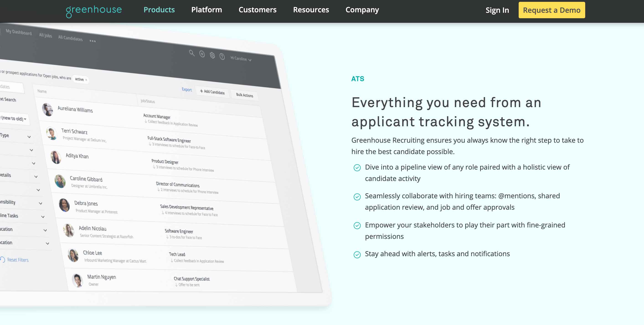Click Full-Stack Software Engineer job title

pyautogui.click(x=169, y=139)
